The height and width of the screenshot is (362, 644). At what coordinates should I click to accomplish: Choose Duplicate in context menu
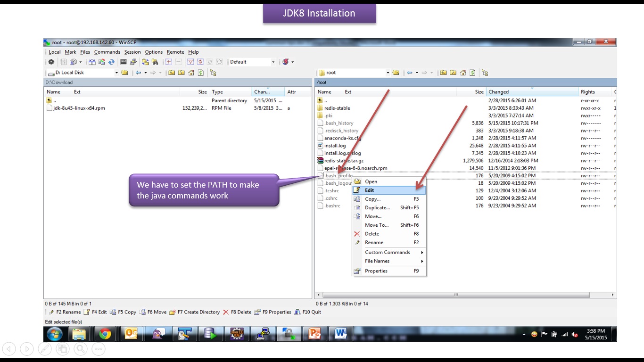[x=389, y=208]
